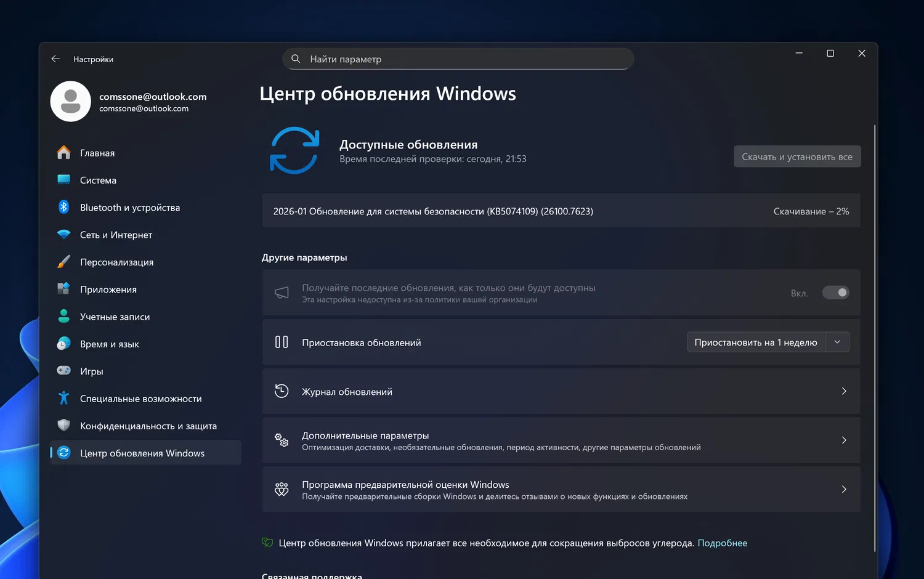Go to Специальные возможности
This screenshot has height=579, width=924.
(145, 399)
